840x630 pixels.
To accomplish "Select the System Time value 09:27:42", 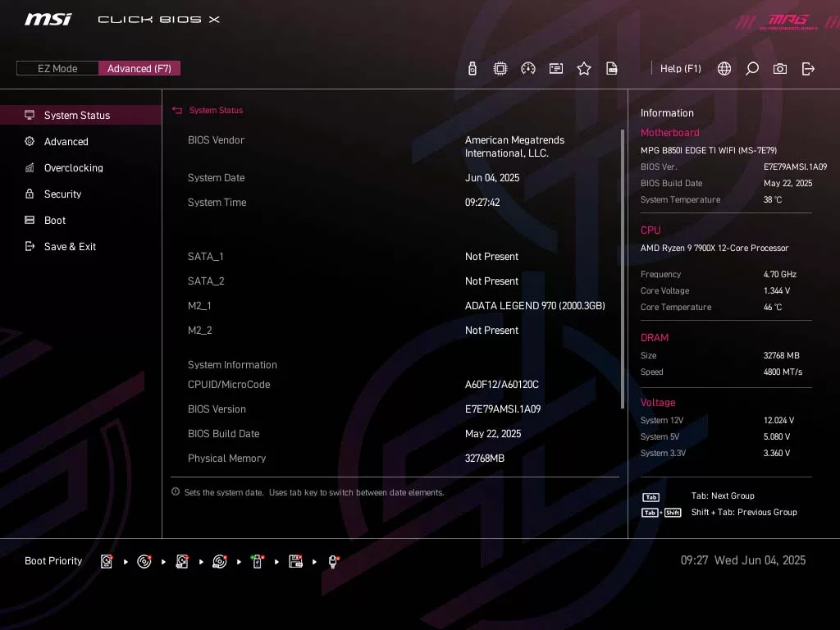I will [482, 203].
